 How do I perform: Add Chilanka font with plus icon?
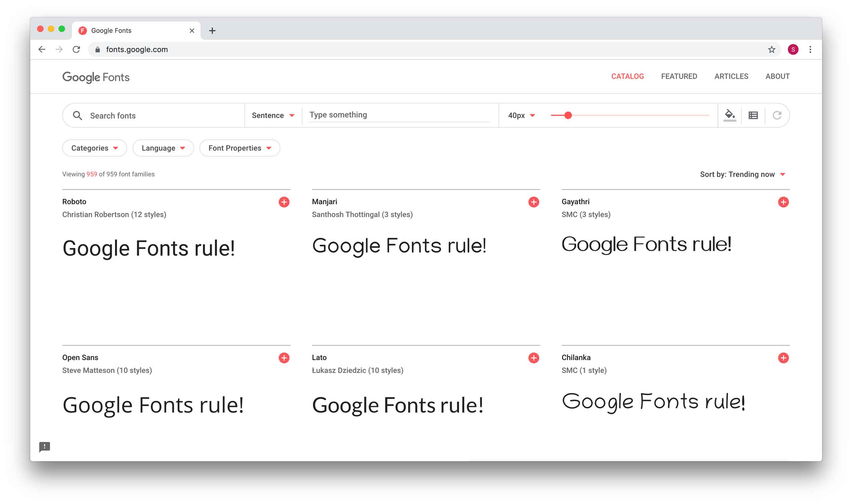[x=783, y=358]
